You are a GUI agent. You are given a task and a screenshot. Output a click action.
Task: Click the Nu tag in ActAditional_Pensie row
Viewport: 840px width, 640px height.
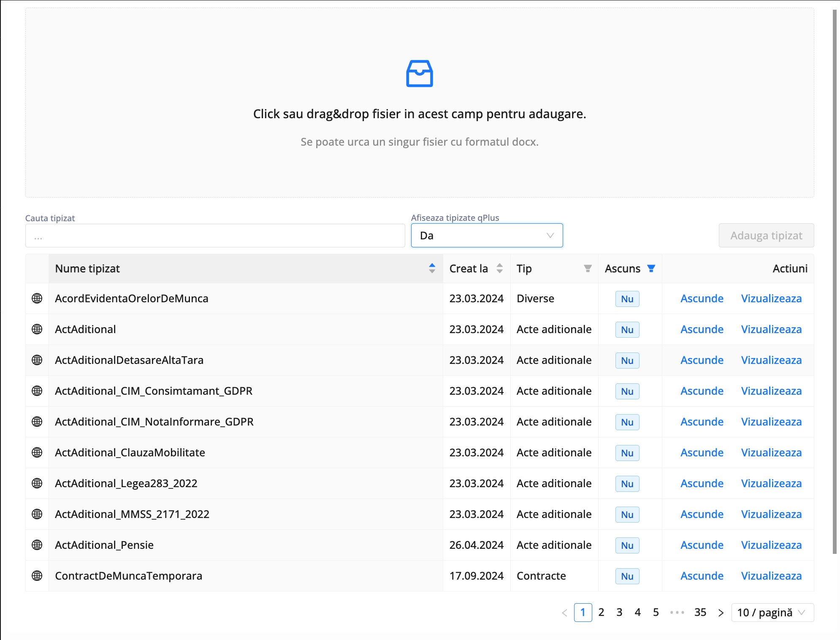627,545
